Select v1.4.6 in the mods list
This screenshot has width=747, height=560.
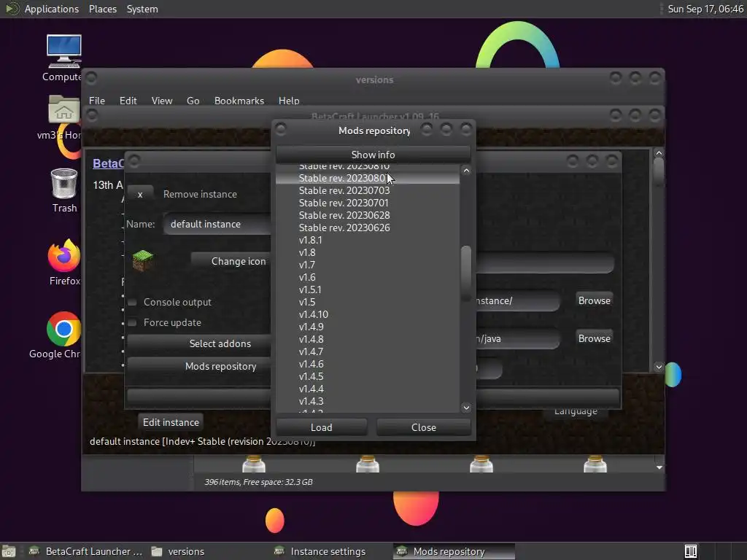click(x=368, y=364)
